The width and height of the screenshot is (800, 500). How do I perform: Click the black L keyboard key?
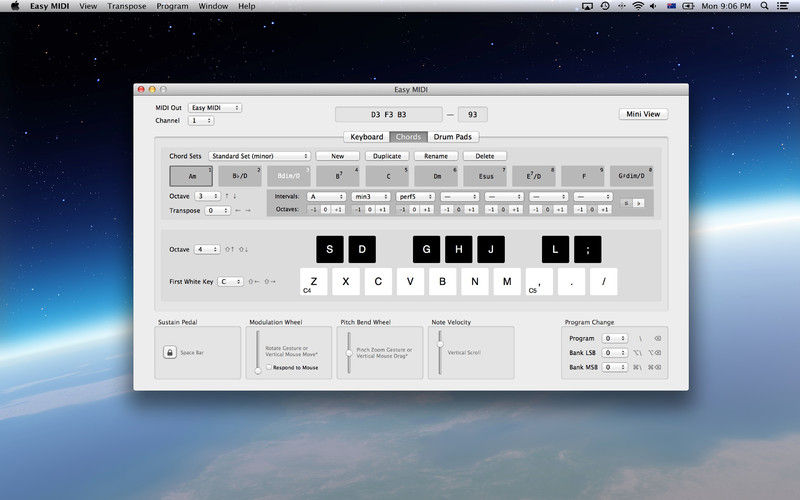point(555,249)
